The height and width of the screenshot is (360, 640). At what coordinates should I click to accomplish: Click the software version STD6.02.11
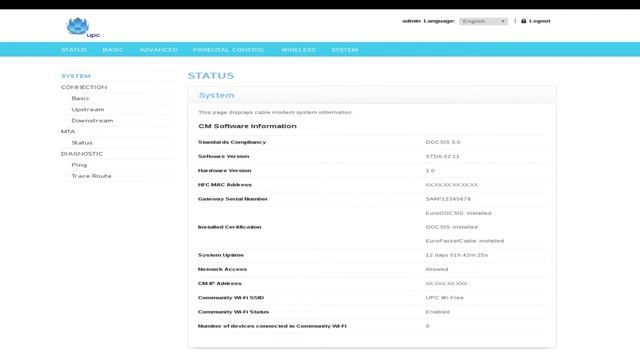point(442,156)
